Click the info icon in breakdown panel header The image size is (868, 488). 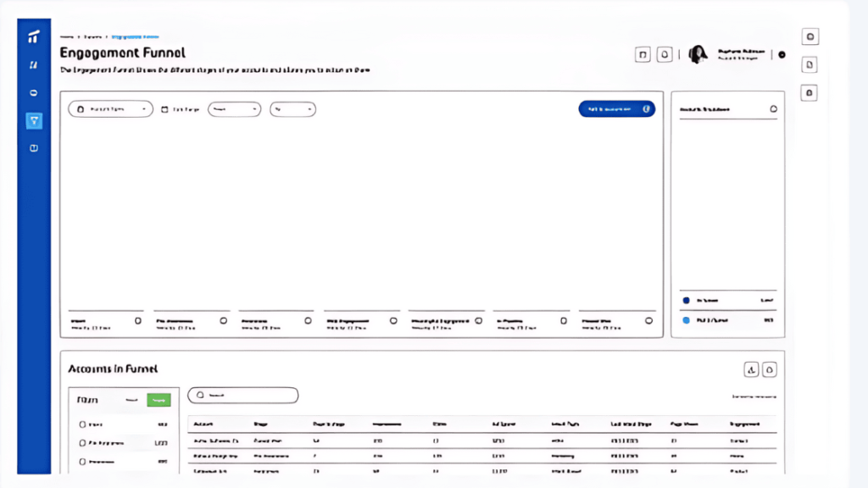tap(773, 109)
